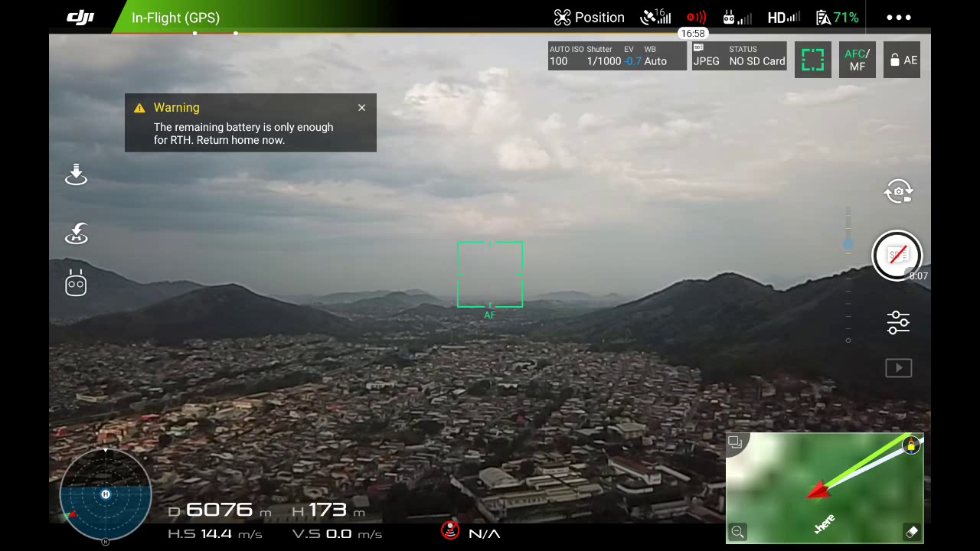Change the WB Auto setting
Image resolution: width=980 pixels, height=551 pixels.
tap(655, 56)
